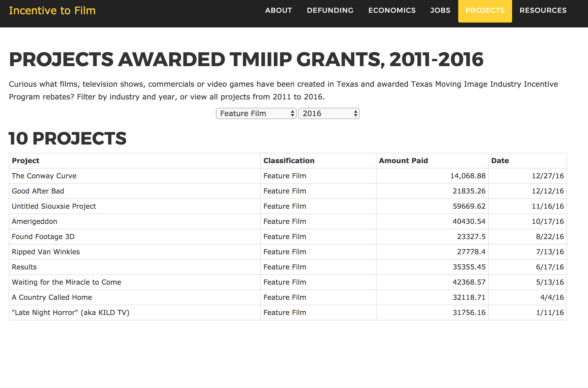Click date 1/11/16 in the table
The image size is (588, 388).
pyautogui.click(x=550, y=313)
